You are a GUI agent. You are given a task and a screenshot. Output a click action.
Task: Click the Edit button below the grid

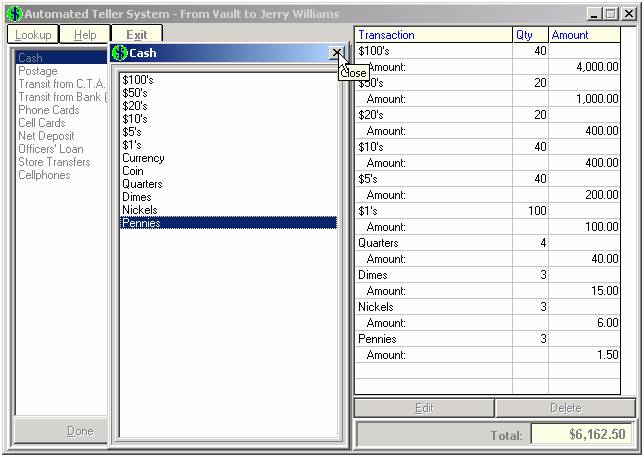(424, 408)
